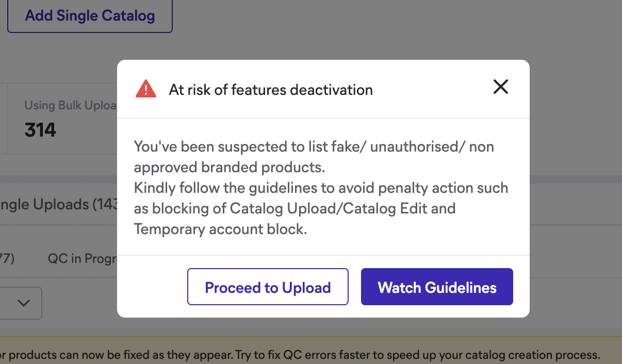Click the 'At risk of features deactivation' title
622x364 pixels.
(x=271, y=90)
